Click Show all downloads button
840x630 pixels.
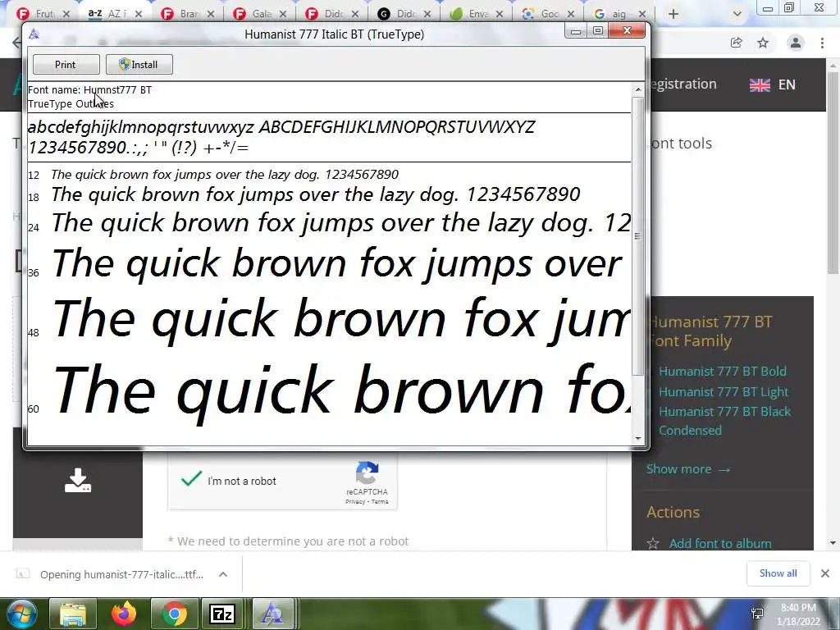coord(778,573)
